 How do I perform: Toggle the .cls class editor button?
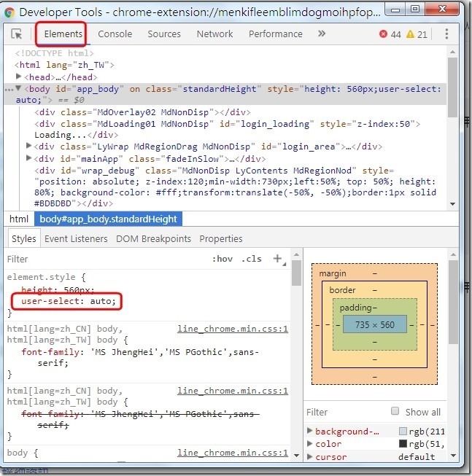coord(252,259)
